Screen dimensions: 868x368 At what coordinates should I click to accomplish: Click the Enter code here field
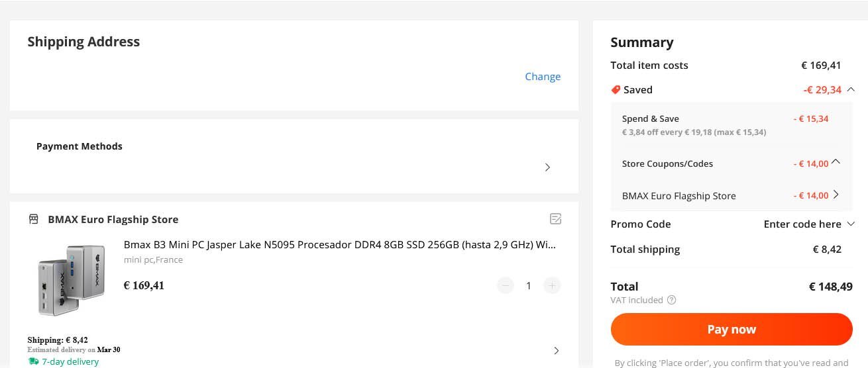click(x=802, y=224)
